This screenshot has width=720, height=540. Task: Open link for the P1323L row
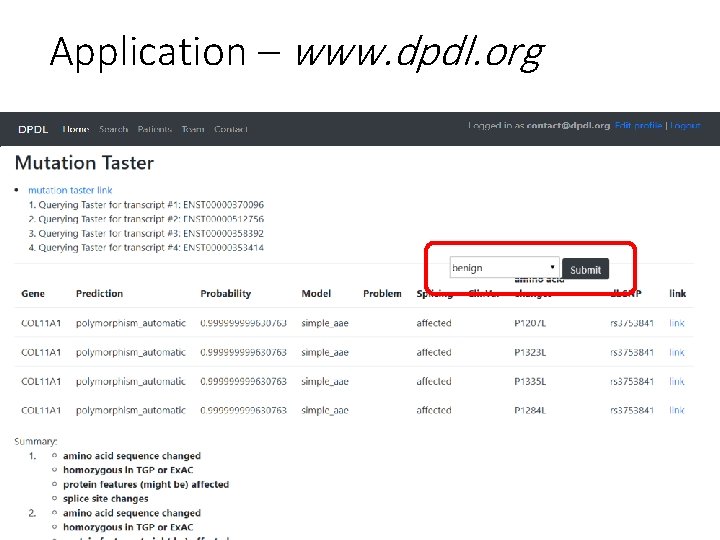(x=677, y=352)
